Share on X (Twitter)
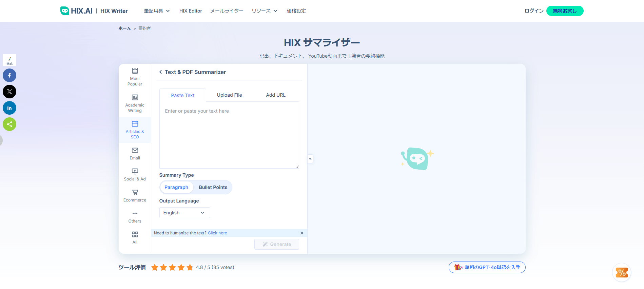The width and height of the screenshot is (644, 289). (x=9, y=92)
